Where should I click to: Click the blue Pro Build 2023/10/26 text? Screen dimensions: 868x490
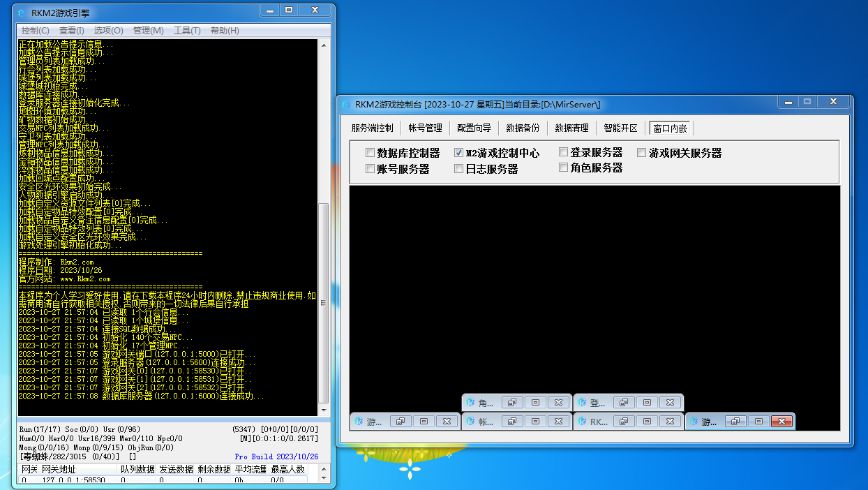point(276,456)
